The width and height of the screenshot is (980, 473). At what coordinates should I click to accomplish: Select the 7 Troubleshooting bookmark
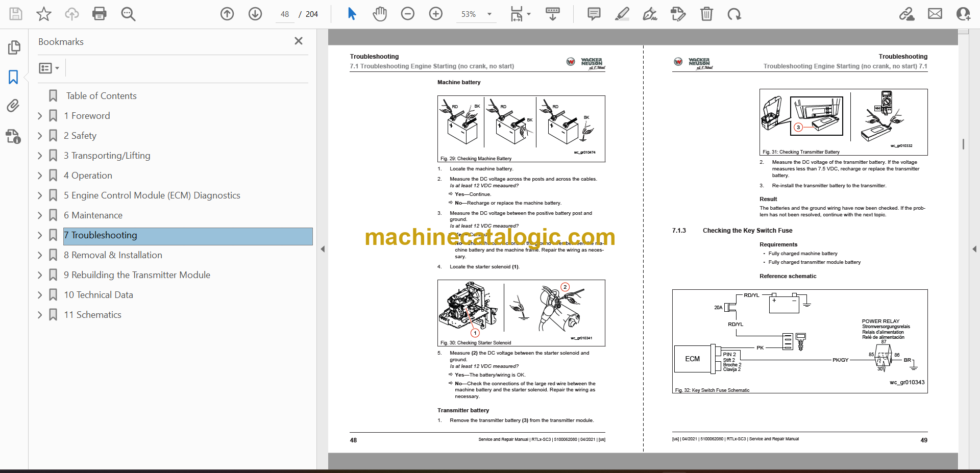(188, 235)
